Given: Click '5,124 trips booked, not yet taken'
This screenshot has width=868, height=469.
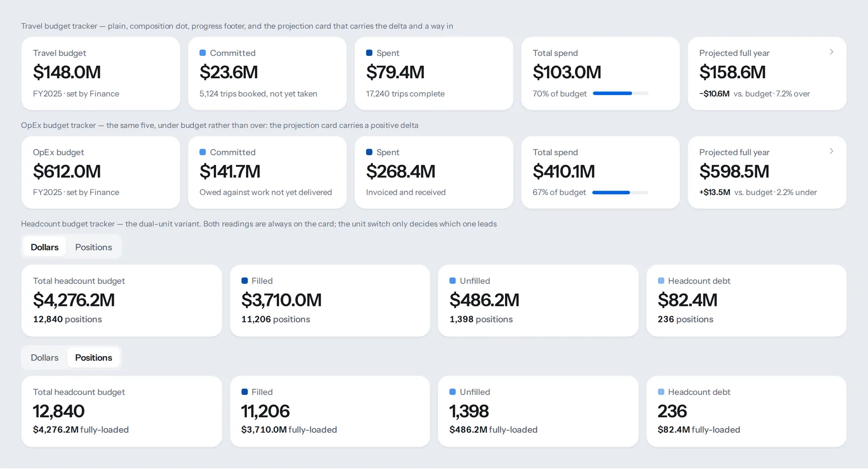Looking at the screenshot, I should (259, 94).
